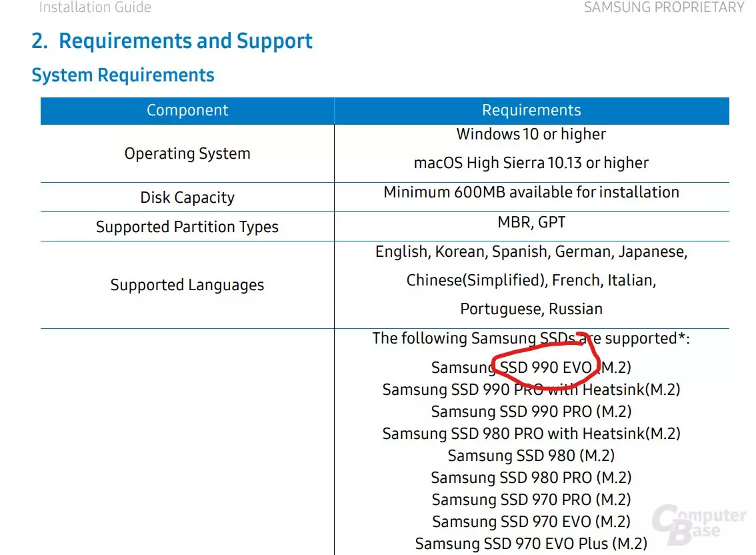Select "Samsung SSD 990 PRO with Heatsink(M.2)"
Viewport: 756px width, 555px height.
[531, 390]
